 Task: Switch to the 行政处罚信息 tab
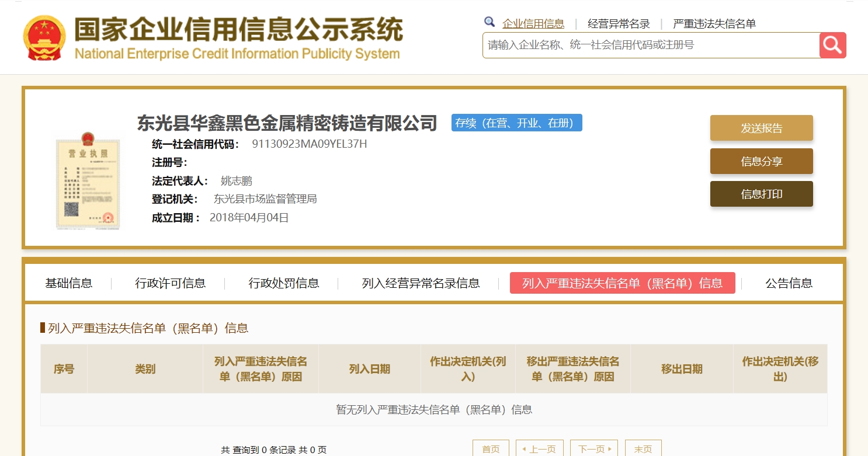pyautogui.click(x=284, y=283)
